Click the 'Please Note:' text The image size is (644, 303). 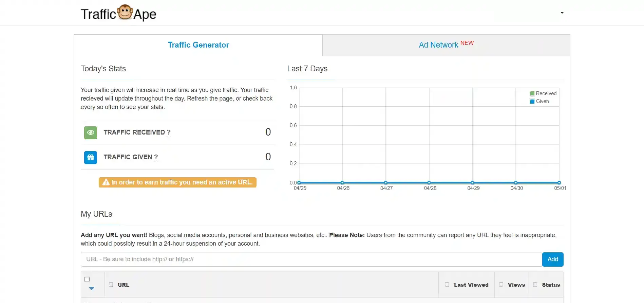pos(347,235)
